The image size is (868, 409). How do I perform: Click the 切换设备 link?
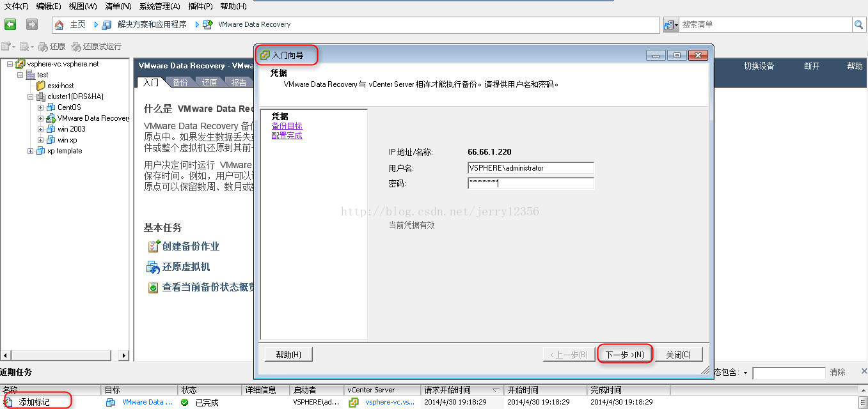[x=759, y=66]
